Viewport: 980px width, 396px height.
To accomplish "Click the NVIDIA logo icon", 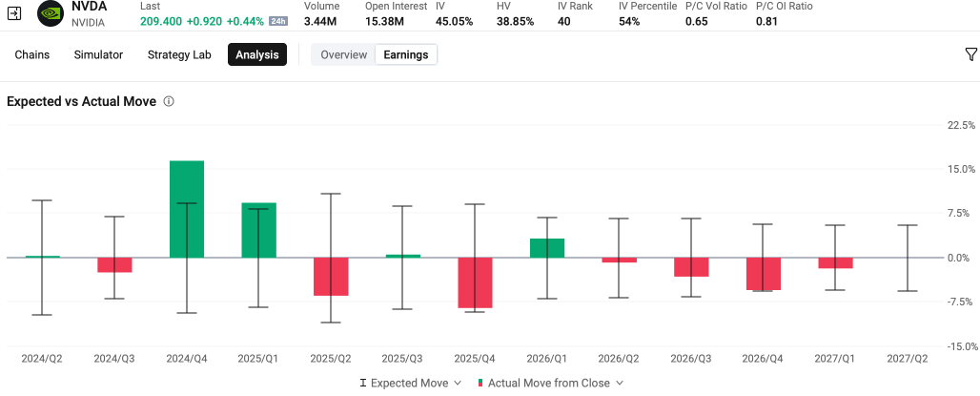I will click(x=50, y=13).
